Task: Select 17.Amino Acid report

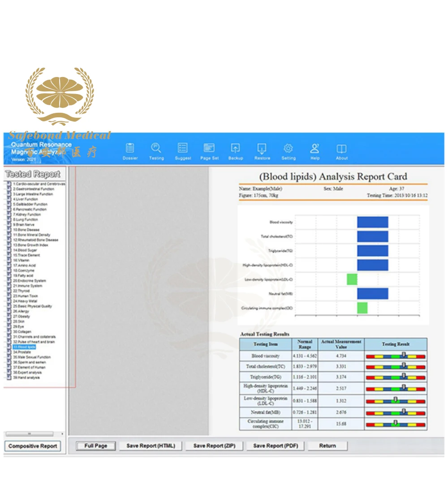Action: click(x=24, y=266)
